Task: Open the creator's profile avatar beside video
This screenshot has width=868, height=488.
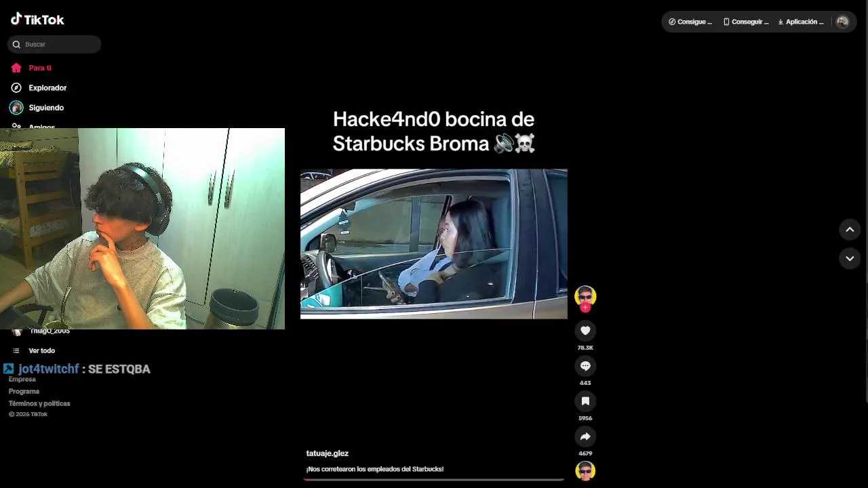Action: click(x=585, y=296)
